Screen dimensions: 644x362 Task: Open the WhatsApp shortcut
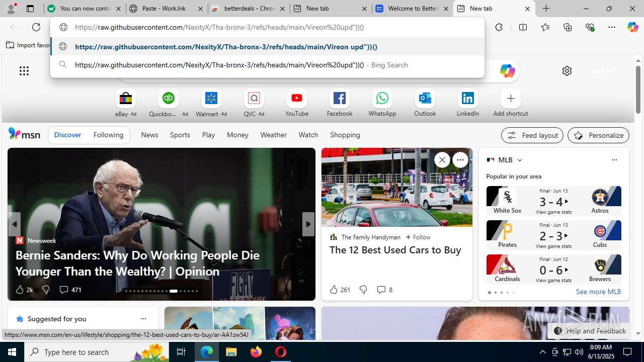tap(382, 103)
